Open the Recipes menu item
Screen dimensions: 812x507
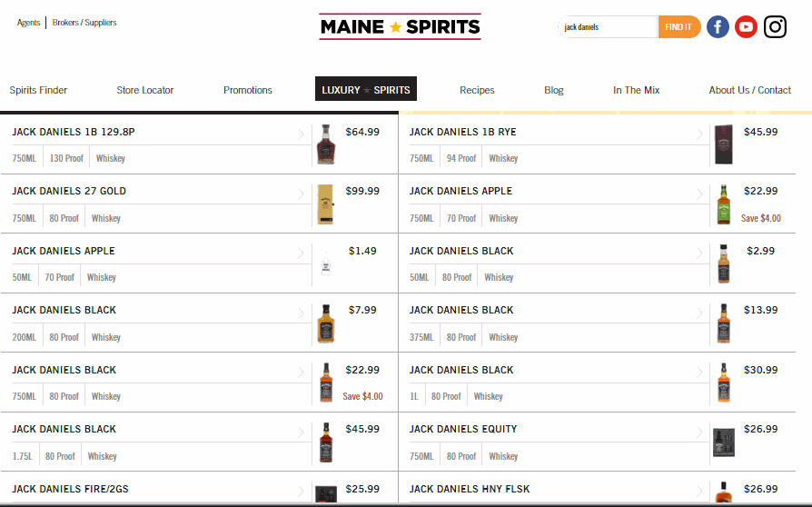[x=477, y=90]
